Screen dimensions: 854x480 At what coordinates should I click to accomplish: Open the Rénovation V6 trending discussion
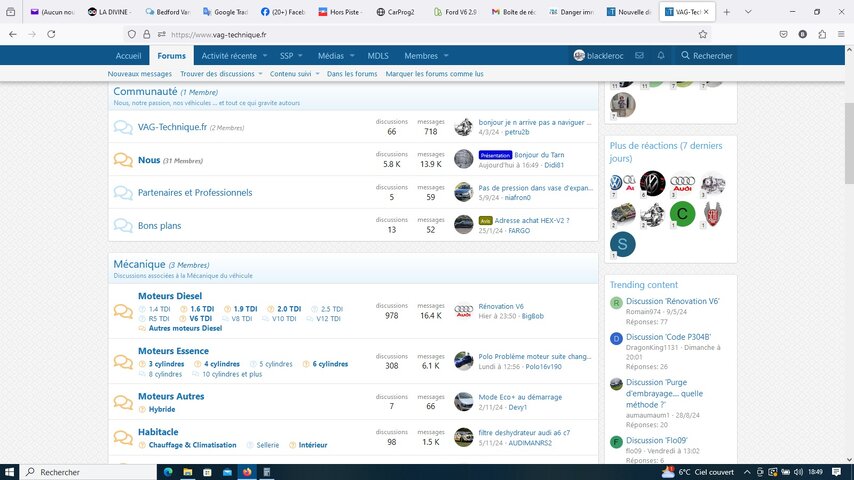click(673, 301)
